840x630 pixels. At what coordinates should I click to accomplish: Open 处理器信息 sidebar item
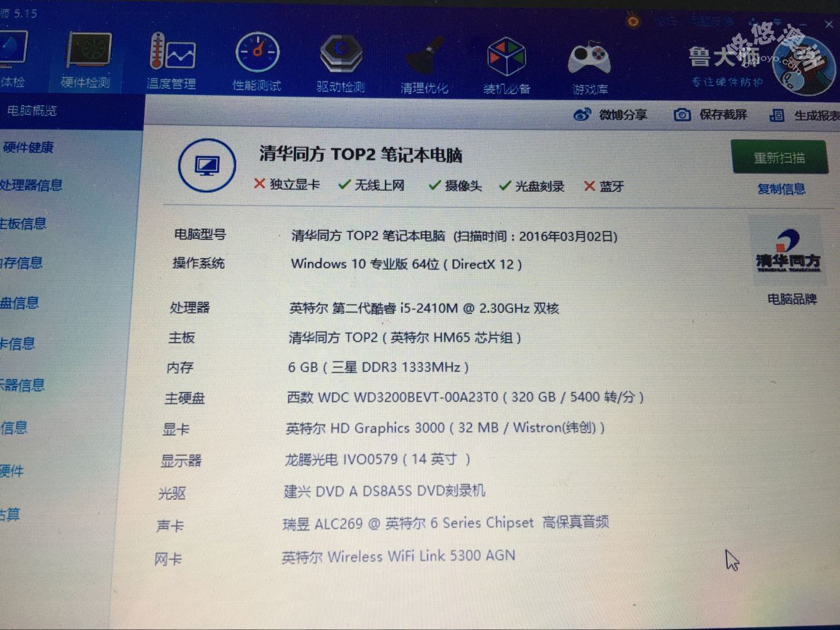pos(31,185)
